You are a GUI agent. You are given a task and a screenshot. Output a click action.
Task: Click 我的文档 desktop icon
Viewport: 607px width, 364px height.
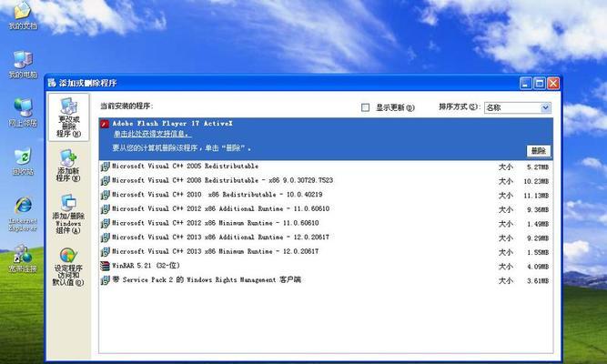pyautogui.click(x=20, y=14)
